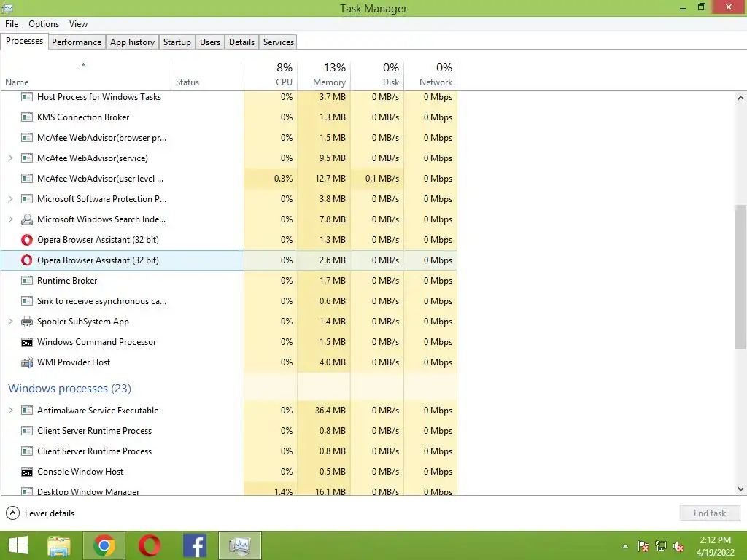Expand the McAfee WebAdvisor(service) process group

point(10,158)
